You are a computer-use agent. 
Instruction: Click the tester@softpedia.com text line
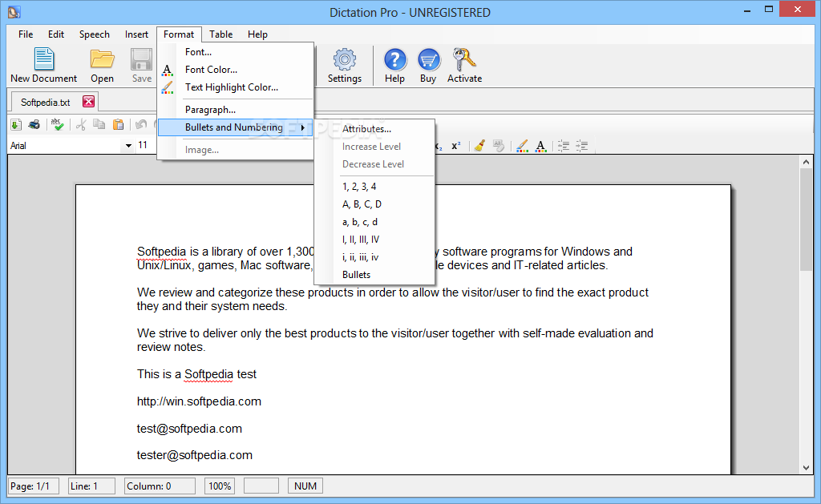tap(195, 455)
